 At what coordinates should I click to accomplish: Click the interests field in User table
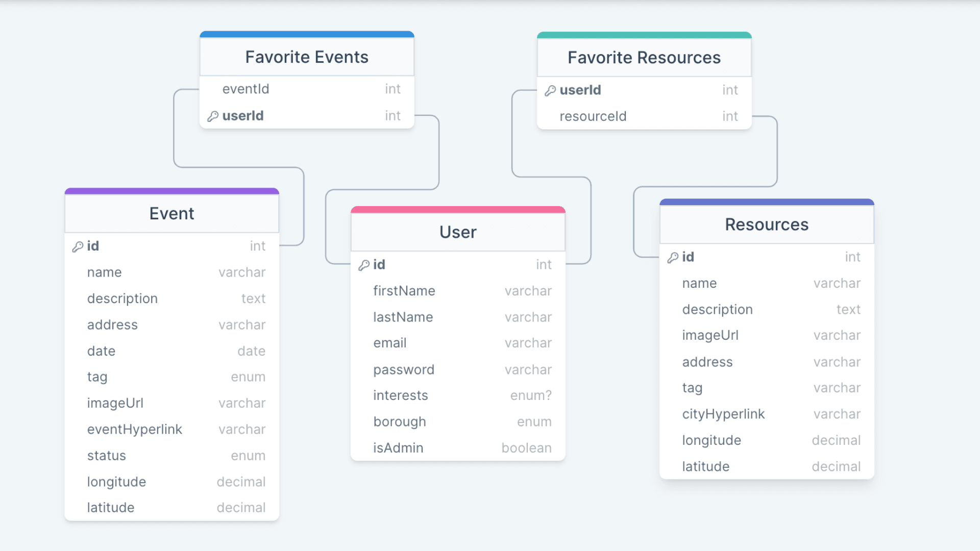coord(458,395)
